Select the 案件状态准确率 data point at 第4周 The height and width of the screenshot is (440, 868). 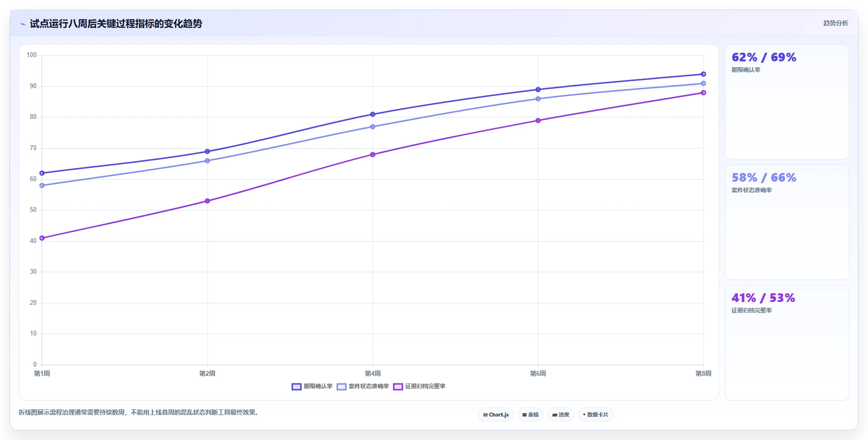point(372,127)
